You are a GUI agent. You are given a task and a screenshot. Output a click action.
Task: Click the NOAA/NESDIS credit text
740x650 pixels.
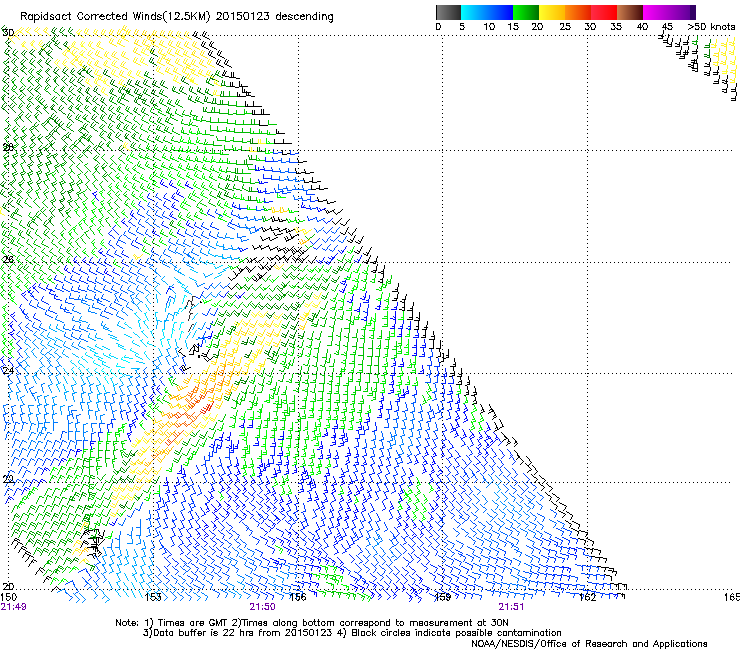click(x=589, y=644)
